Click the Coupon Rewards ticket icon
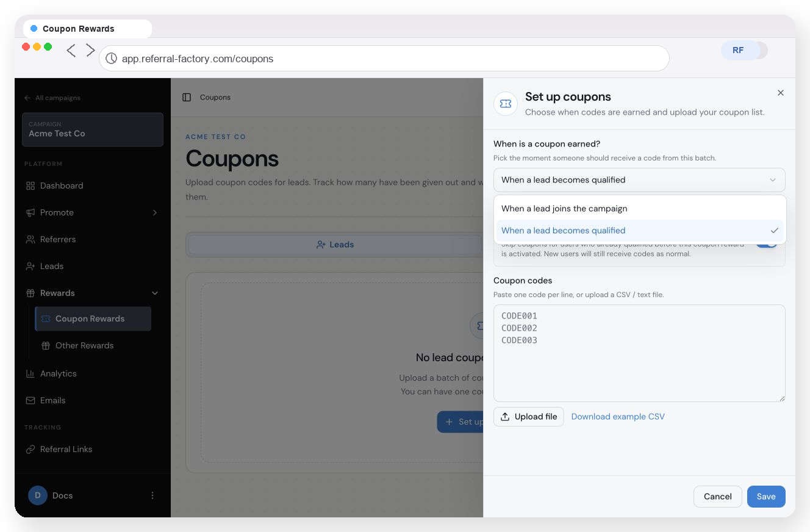 click(x=46, y=318)
